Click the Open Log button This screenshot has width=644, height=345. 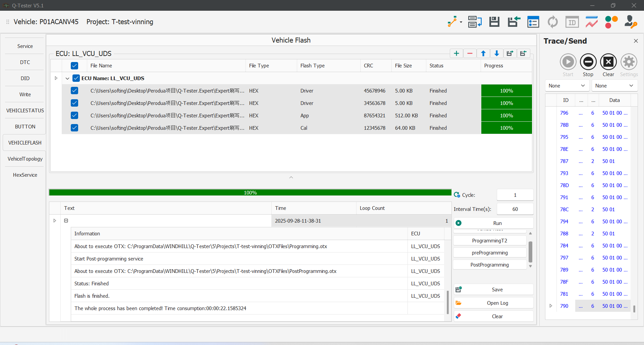pyautogui.click(x=497, y=303)
